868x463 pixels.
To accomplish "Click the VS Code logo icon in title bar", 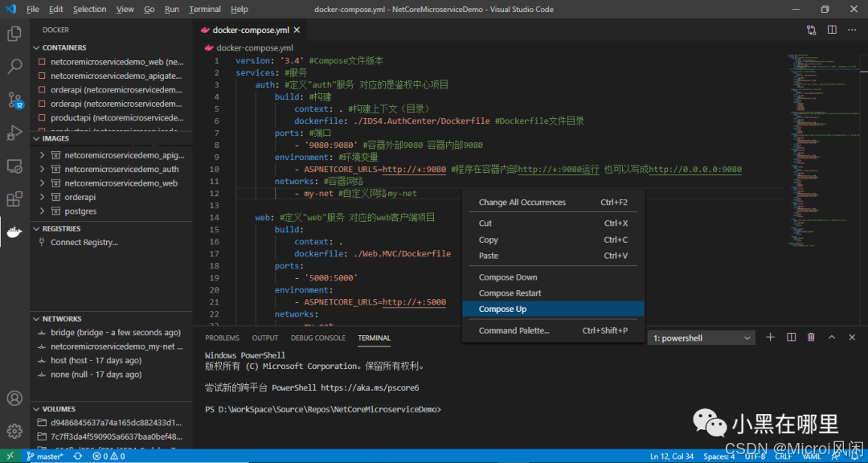I will (12, 10).
